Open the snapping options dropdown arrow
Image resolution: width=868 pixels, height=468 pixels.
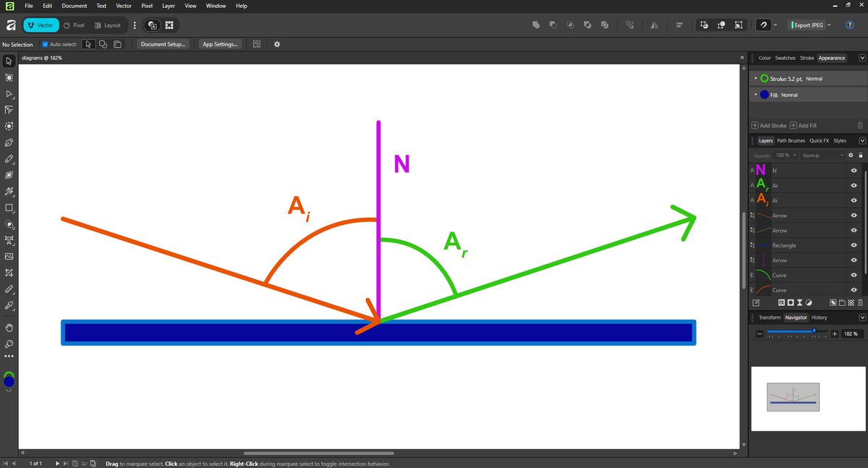click(x=775, y=25)
